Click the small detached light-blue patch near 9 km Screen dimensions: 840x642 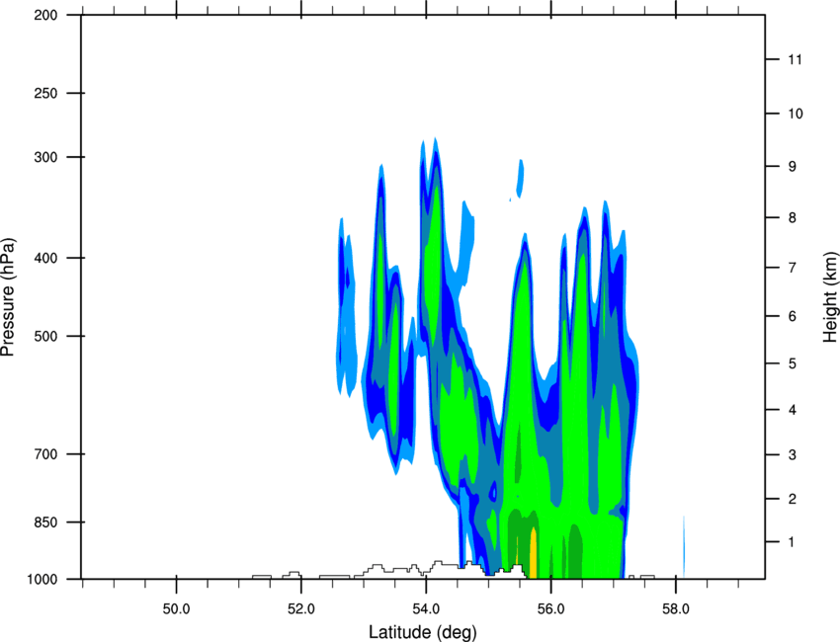tap(520, 179)
